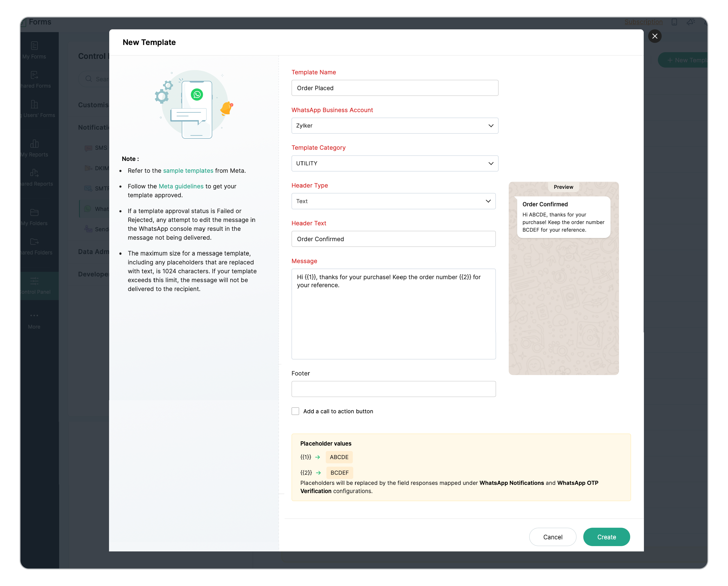The image size is (728, 586).
Task: Click the Template Name field
Action: click(394, 88)
